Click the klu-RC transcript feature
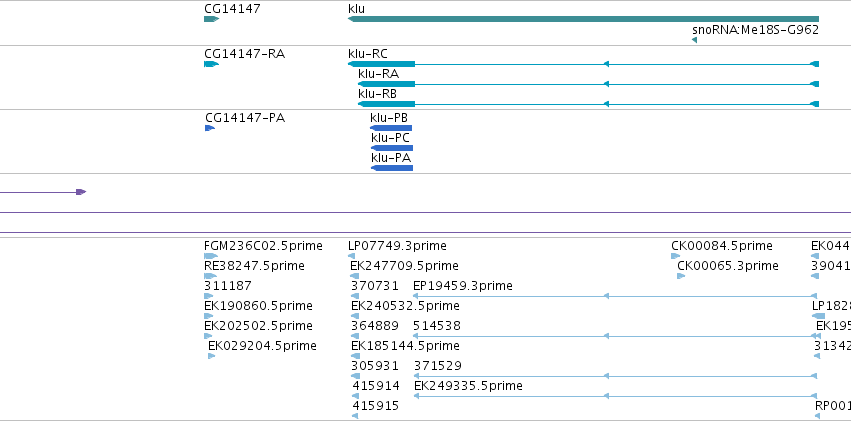Screen dimensions: 851x421 coord(583,64)
